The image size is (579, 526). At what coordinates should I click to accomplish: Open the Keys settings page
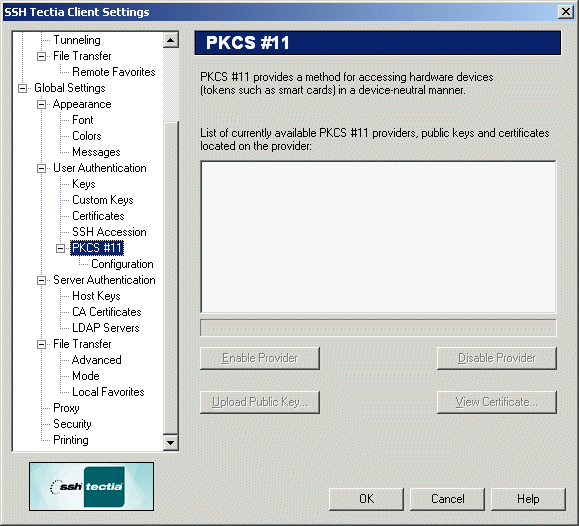point(84,184)
